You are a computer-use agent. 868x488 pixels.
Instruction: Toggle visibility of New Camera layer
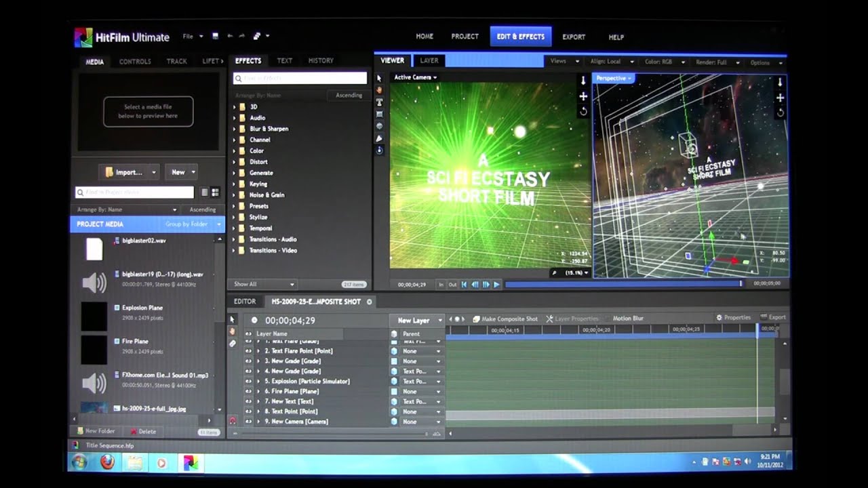[x=248, y=422]
